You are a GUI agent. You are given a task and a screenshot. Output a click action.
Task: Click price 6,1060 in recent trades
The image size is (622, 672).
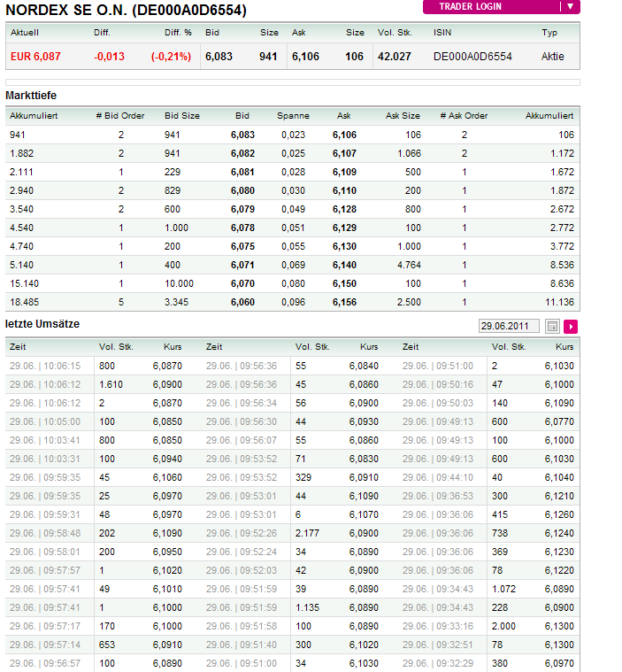pyautogui.click(x=167, y=477)
